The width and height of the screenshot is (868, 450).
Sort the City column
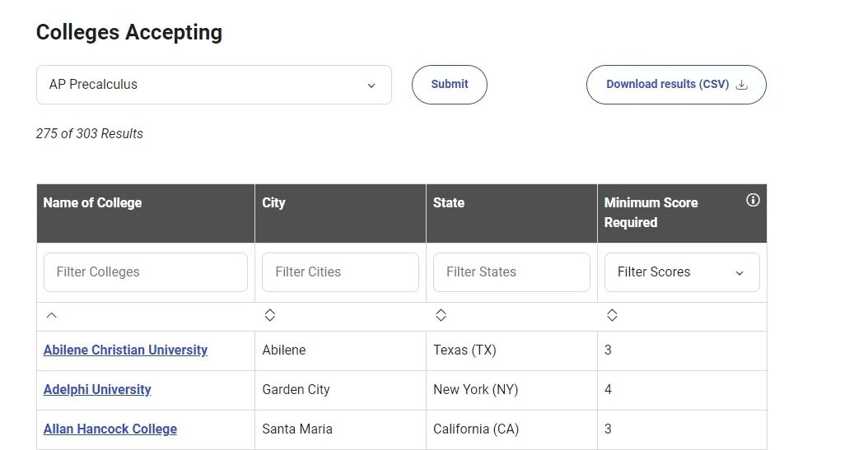click(270, 315)
